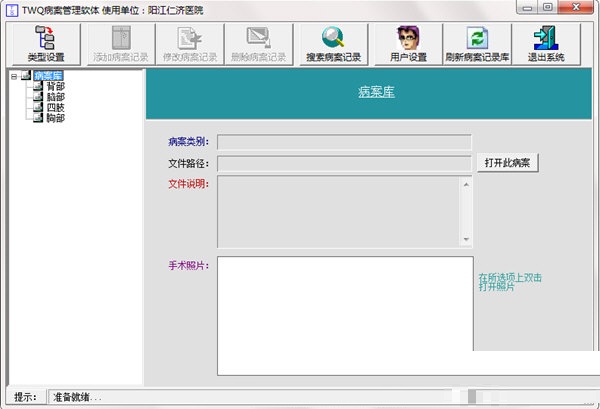The height and width of the screenshot is (409, 600).
Task: Click the 病案库 root folder icon
Action: pos(26,75)
